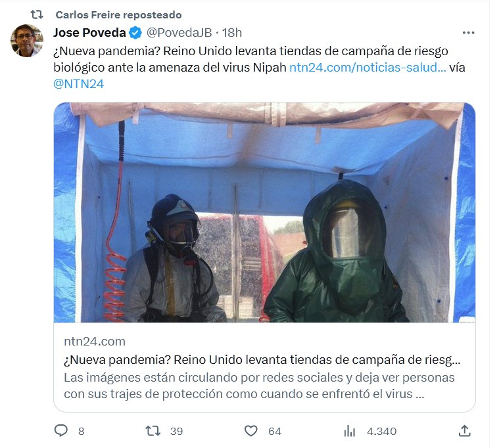501x448 pixels.
Task: Click the blue verified badge next to Jose Poveda
Action: pyautogui.click(x=135, y=33)
